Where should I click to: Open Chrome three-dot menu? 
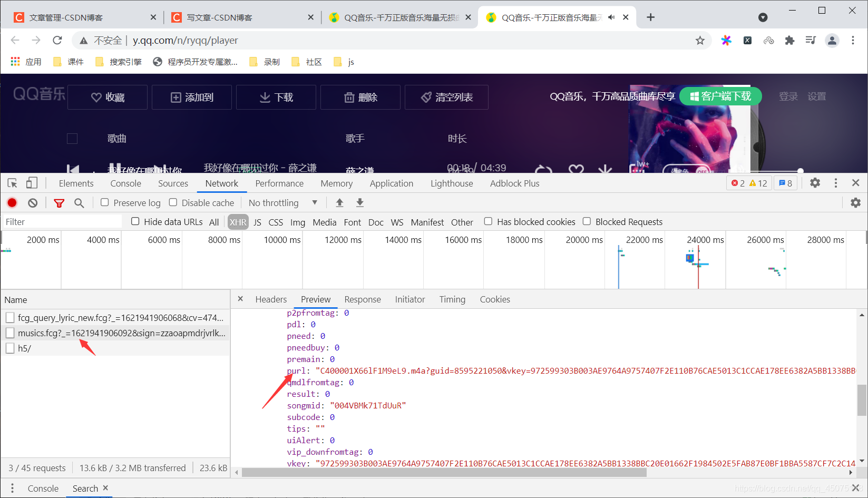click(853, 41)
